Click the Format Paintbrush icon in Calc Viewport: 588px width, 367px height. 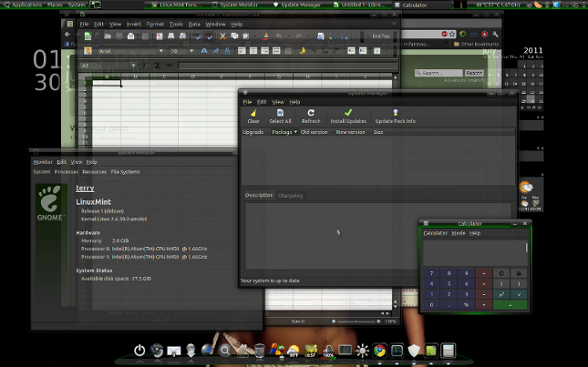pyautogui.click(x=266, y=36)
